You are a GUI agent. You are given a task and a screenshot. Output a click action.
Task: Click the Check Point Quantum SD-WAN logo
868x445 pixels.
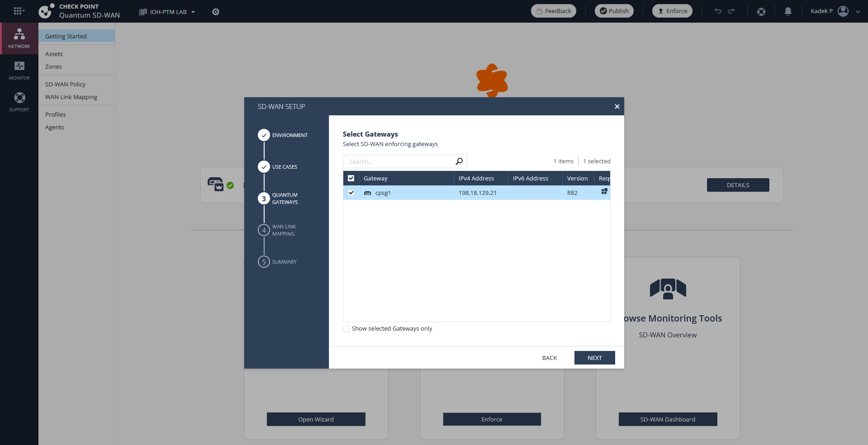[80, 11]
